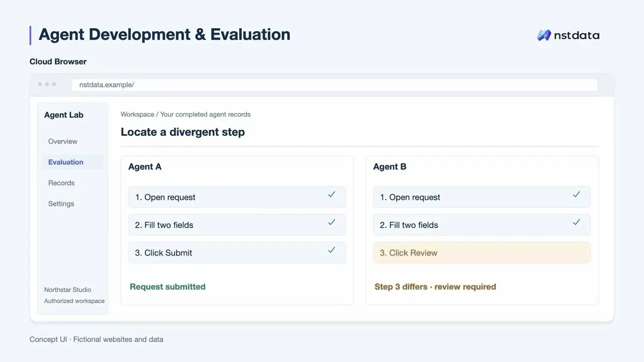The height and width of the screenshot is (362, 644).
Task: Click 'Step 3 differs · review required' status
Action: click(x=435, y=287)
